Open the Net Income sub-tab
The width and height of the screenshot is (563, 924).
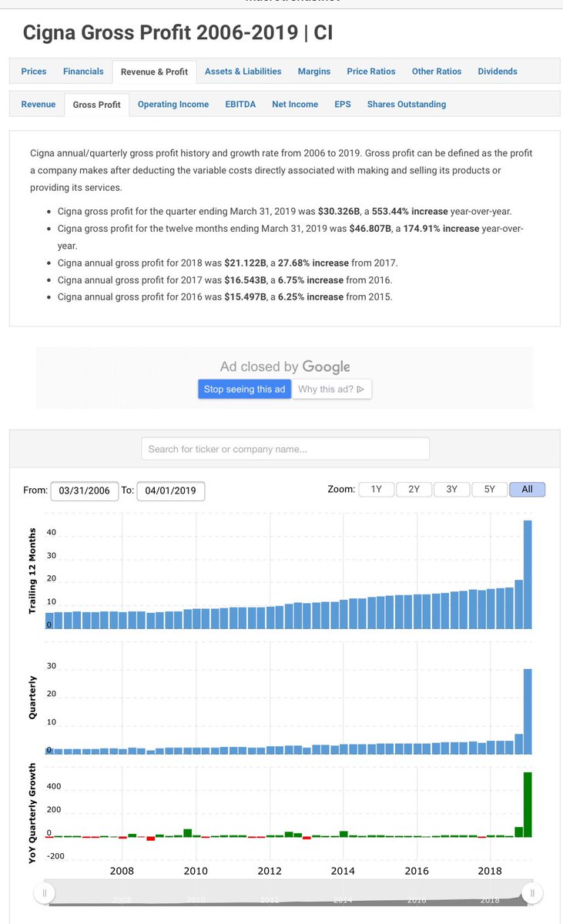[295, 105]
